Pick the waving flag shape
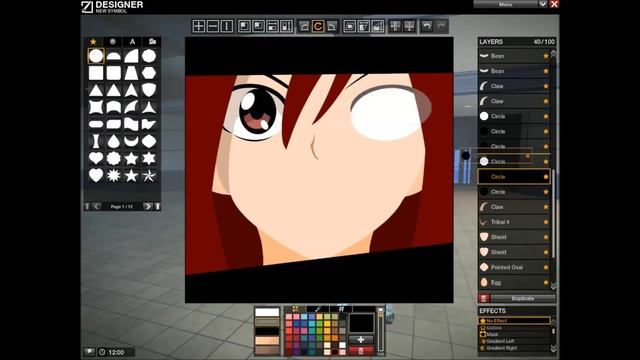Image resolution: width=640 pixels, height=360 pixels. pos(131,124)
